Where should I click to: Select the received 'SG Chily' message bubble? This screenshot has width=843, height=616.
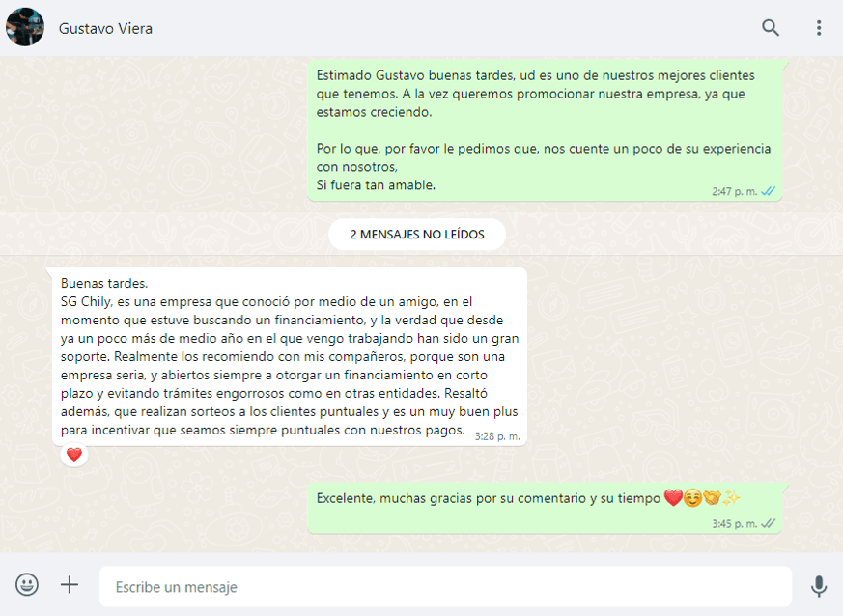(x=290, y=357)
